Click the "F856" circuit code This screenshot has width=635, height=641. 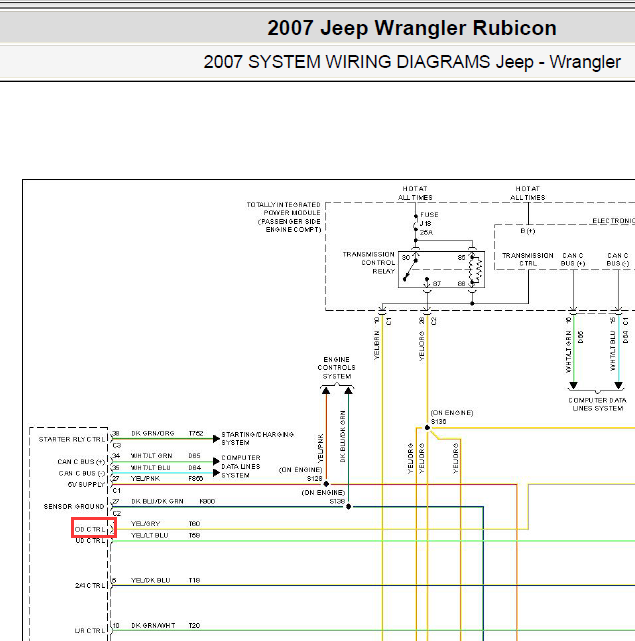(x=196, y=478)
